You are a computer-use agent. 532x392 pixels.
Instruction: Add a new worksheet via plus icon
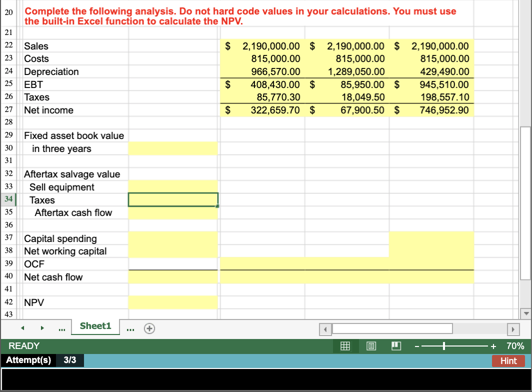(x=149, y=328)
